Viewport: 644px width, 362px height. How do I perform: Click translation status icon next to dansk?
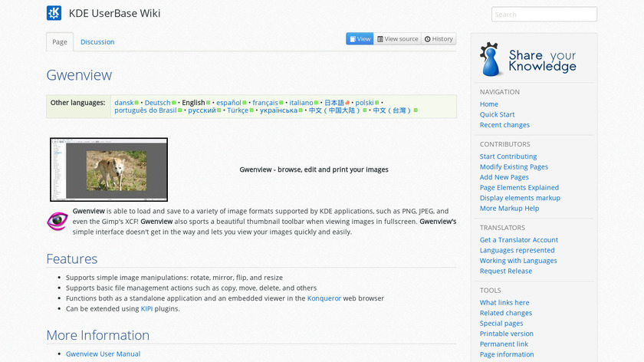[x=136, y=103]
